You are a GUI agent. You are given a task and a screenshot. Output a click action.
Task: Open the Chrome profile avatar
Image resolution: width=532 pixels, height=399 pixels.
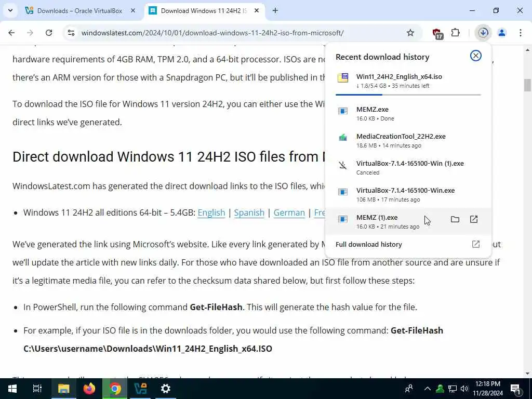pyautogui.click(x=501, y=33)
